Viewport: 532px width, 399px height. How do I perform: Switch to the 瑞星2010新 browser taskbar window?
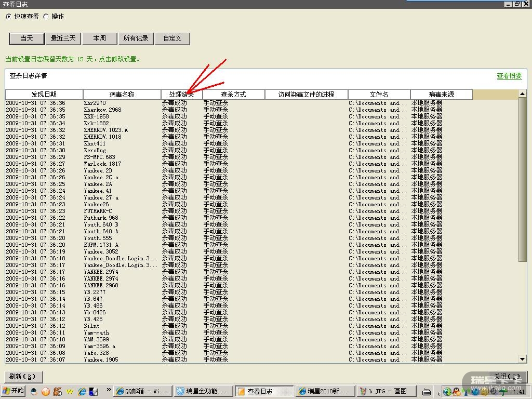(325, 391)
